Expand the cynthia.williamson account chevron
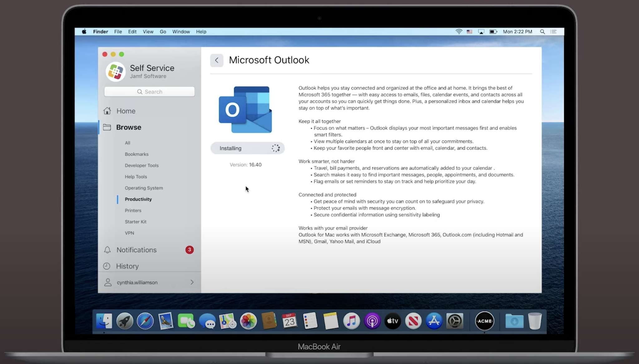This screenshot has width=639, height=364. pyautogui.click(x=192, y=282)
